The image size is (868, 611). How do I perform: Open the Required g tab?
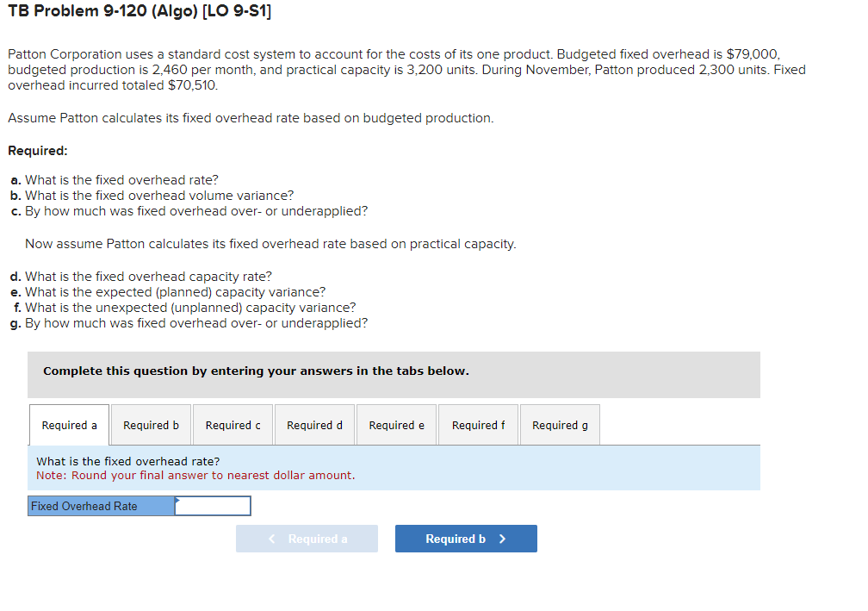click(559, 424)
